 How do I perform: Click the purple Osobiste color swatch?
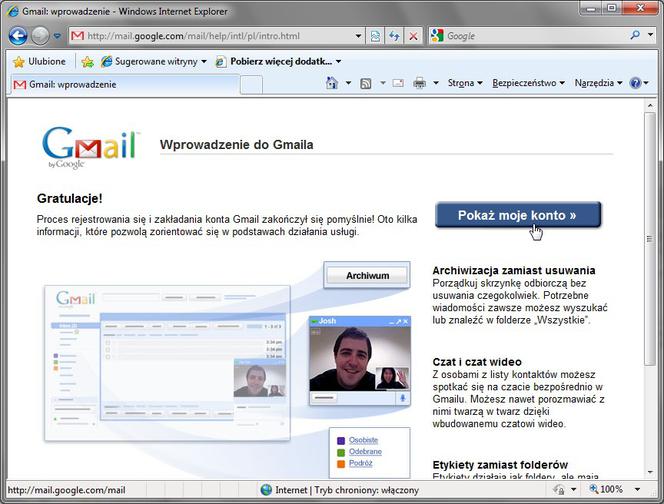tap(341, 441)
